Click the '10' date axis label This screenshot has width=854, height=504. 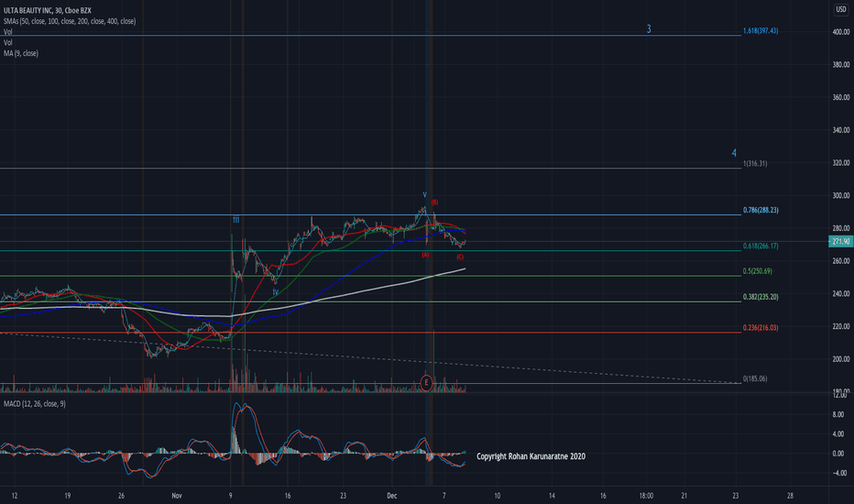tap(498, 496)
